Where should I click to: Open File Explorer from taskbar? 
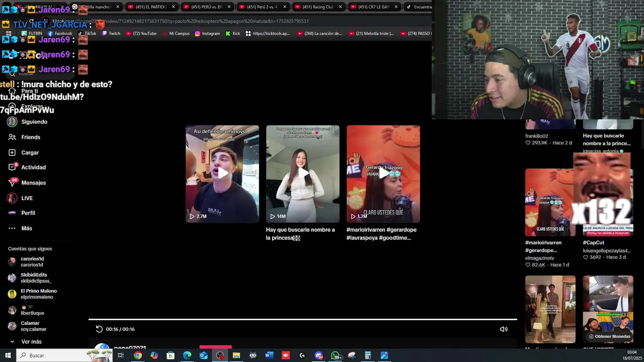[x=236, y=355]
